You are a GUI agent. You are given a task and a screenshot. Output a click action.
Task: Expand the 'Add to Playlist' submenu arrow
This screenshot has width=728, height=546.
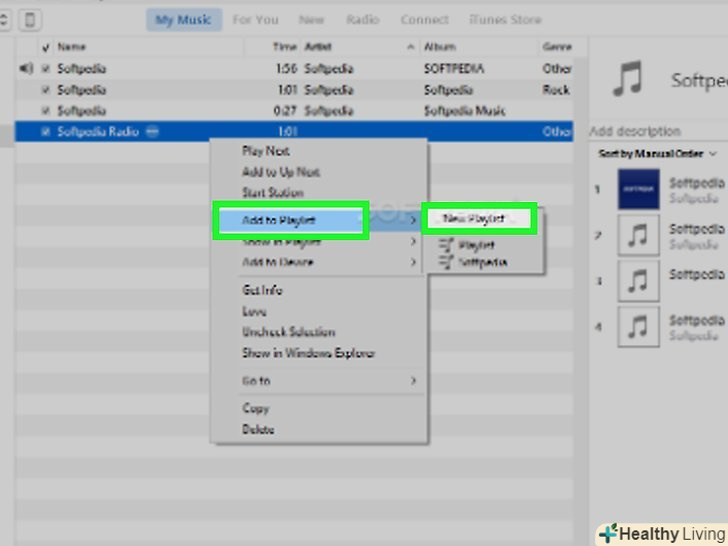[x=413, y=221]
